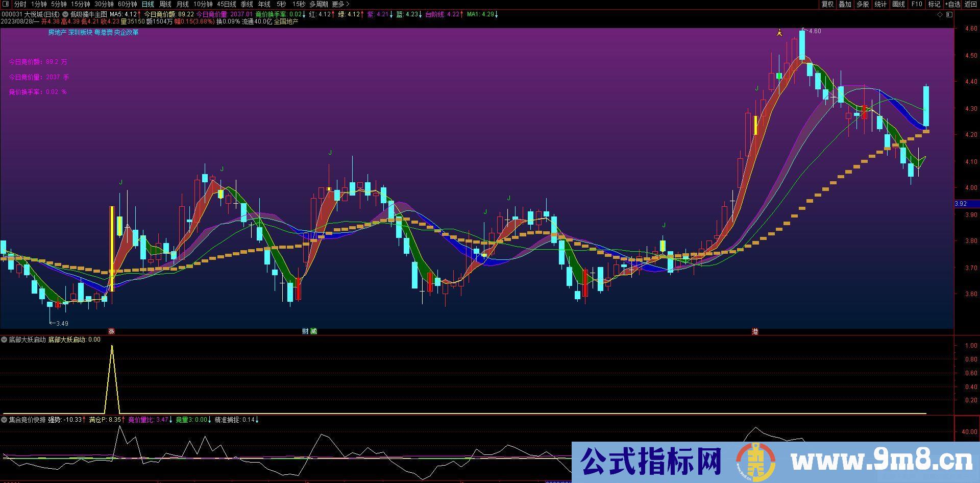Click the 多股 multi-stock button
980x483 pixels.
(863, 4)
